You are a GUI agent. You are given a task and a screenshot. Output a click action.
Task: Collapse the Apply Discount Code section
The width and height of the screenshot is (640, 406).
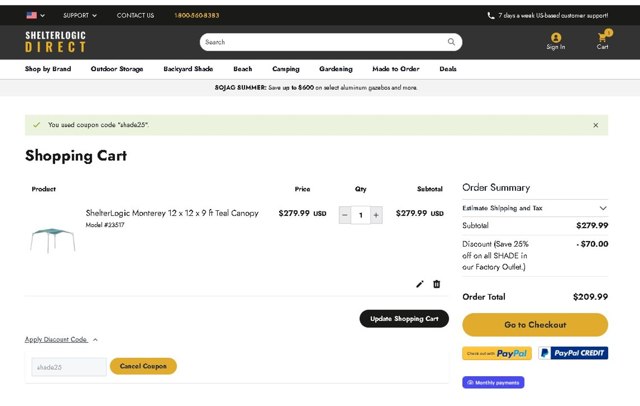click(x=61, y=339)
